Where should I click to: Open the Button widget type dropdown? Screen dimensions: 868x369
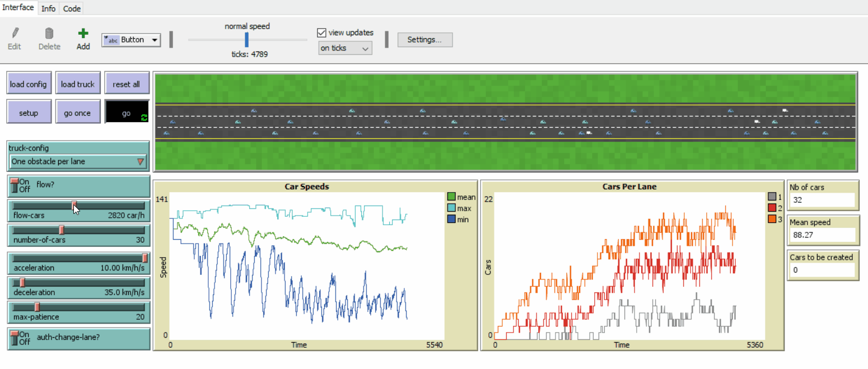131,40
